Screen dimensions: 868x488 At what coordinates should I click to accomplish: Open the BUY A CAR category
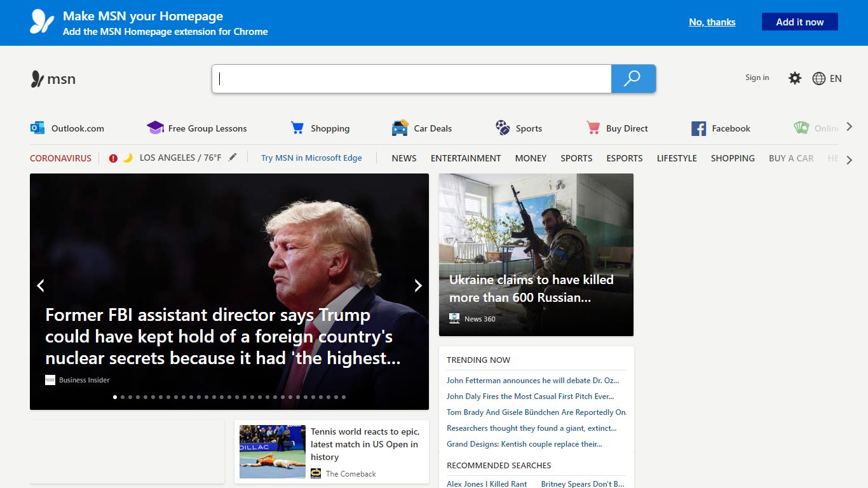coord(791,158)
